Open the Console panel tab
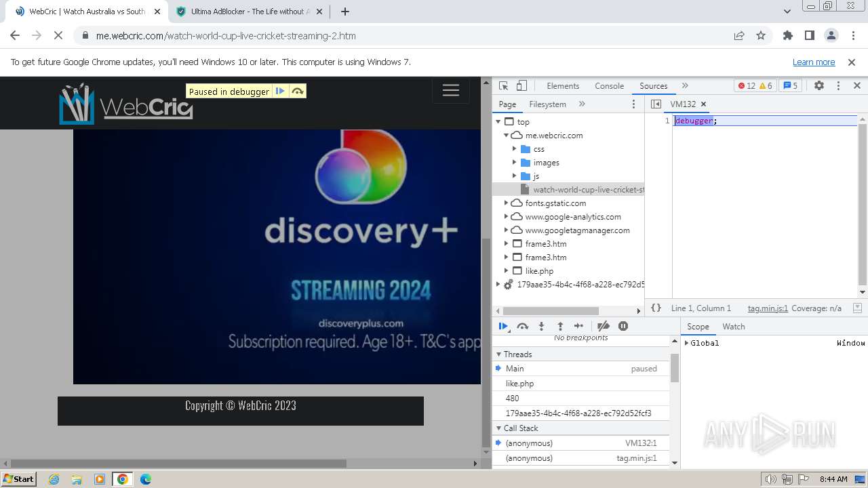This screenshot has height=488, width=868. (609, 86)
